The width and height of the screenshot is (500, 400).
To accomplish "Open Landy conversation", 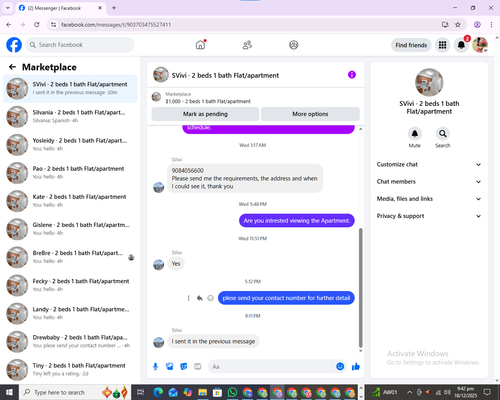I will [x=70, y=313].
